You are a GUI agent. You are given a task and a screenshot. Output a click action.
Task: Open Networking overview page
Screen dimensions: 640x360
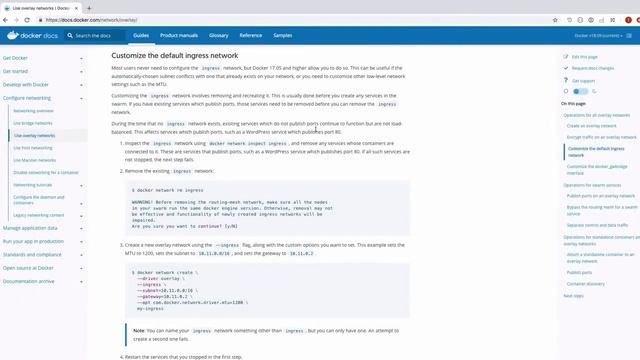pos(33,111)
